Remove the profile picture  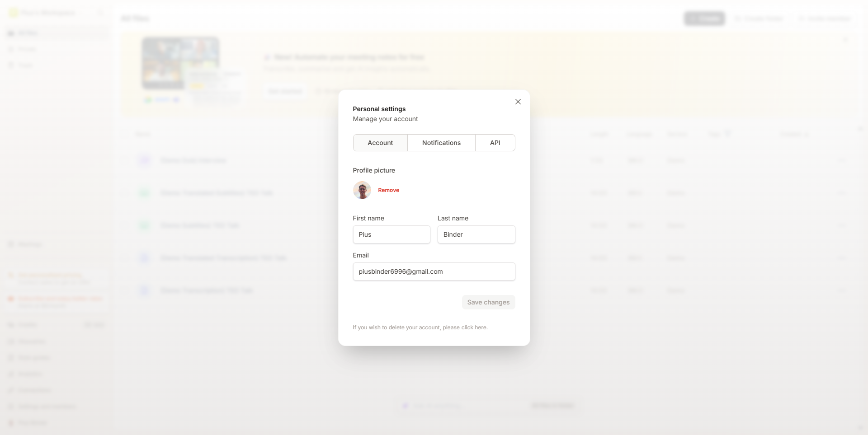coord(388,190)
